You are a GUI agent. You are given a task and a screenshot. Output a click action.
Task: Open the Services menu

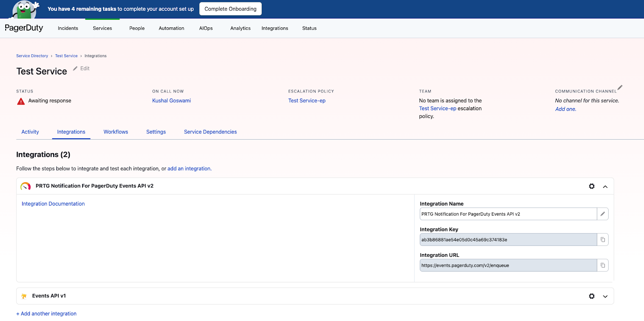pyautogui.click(x=102, y=28)
